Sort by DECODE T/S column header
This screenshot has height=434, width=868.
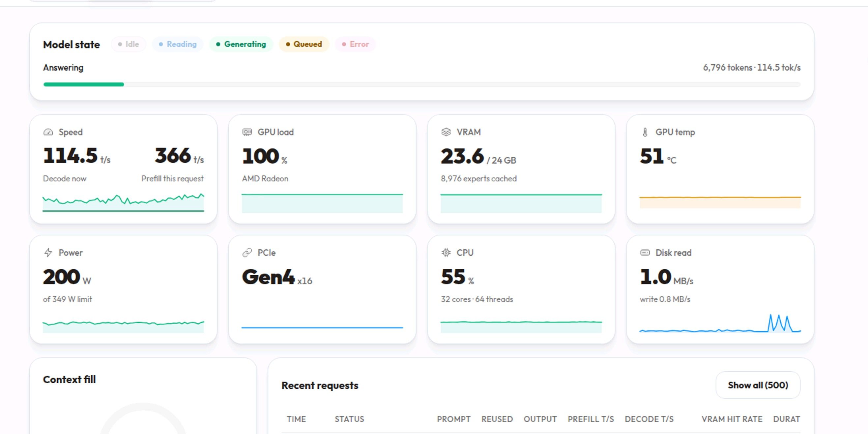(649, 419)
